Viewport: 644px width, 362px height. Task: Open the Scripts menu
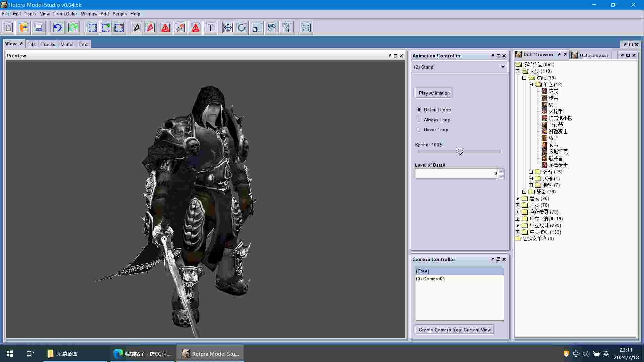coord(120,14)
